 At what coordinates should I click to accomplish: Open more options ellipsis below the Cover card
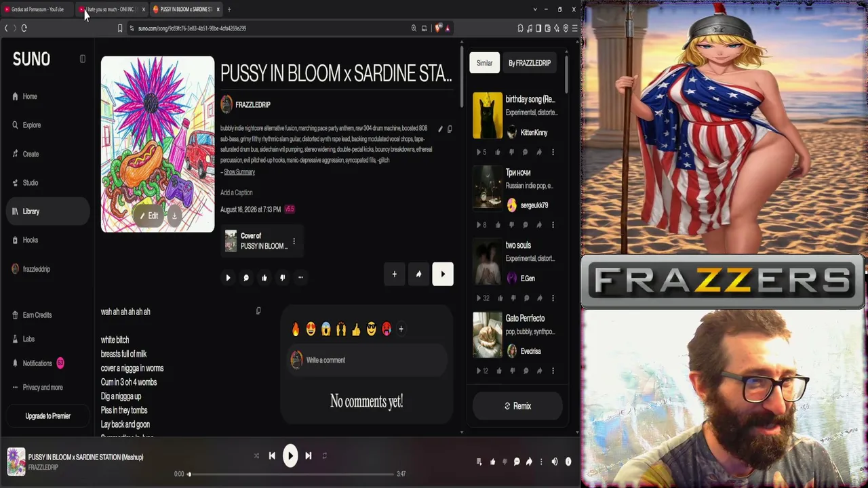click(300, 277)
